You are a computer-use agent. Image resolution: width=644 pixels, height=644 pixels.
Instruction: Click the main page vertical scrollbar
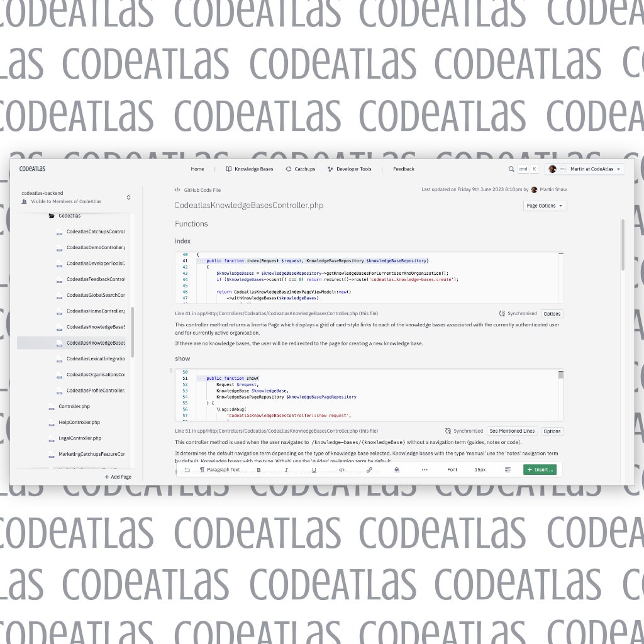point(623,245)
